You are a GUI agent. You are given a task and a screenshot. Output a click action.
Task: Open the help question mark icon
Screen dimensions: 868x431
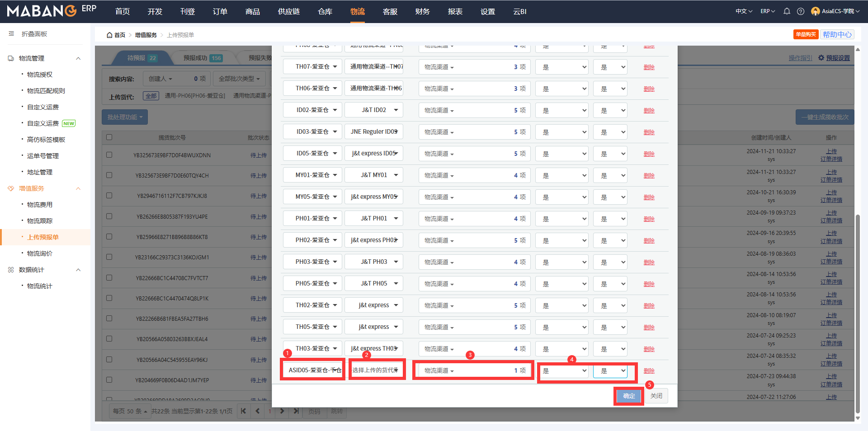(x=801, y=11)
